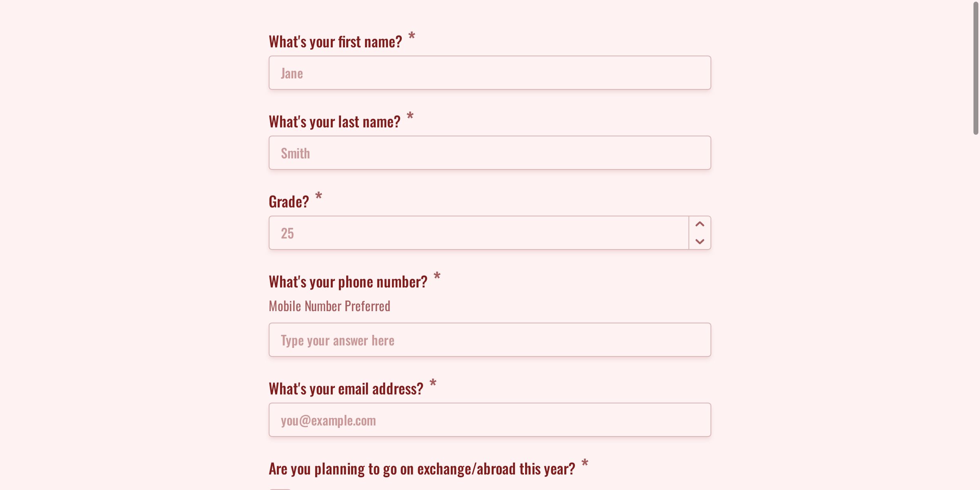Focus the email address input field
The width and height of the screenshot is (980, 490).
(490, 420)
